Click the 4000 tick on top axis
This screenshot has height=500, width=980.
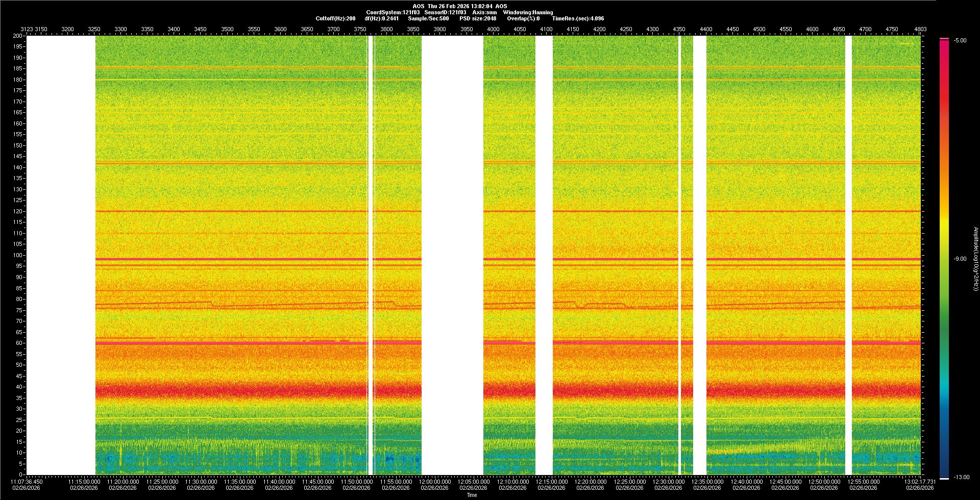click(x=493, y=29)
